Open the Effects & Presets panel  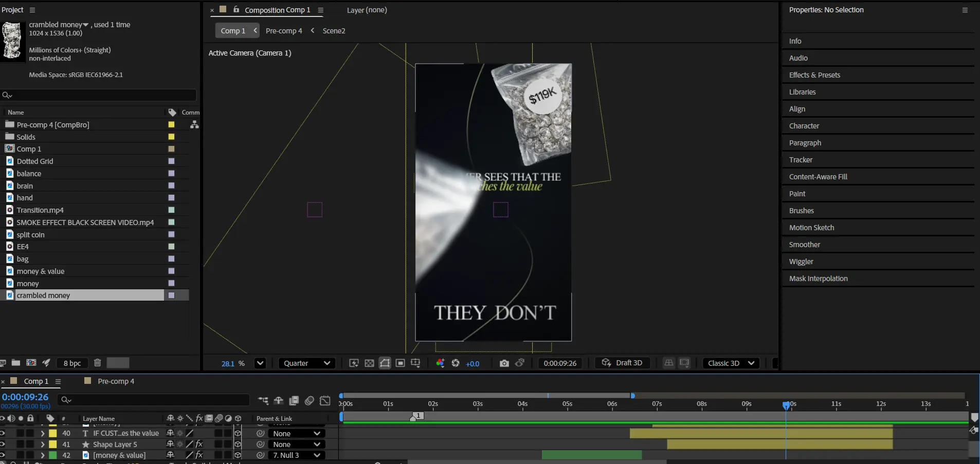click(814, 75)
